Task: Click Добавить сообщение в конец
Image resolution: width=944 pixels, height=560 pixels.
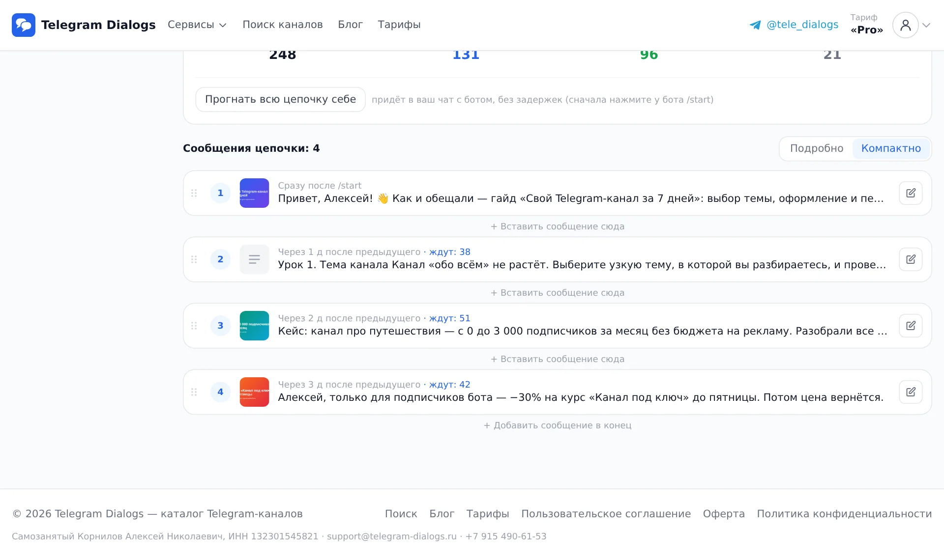Action: 558,425
